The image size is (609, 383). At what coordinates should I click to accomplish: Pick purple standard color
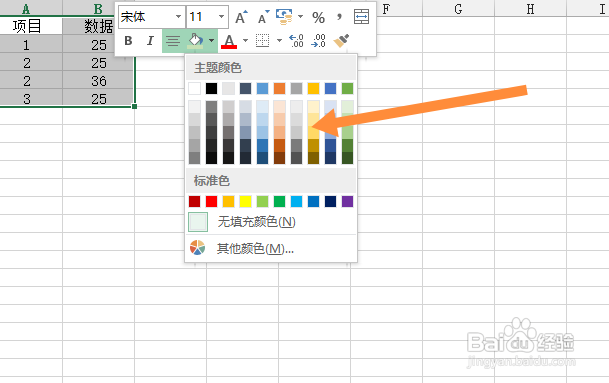tap(348, 202)
